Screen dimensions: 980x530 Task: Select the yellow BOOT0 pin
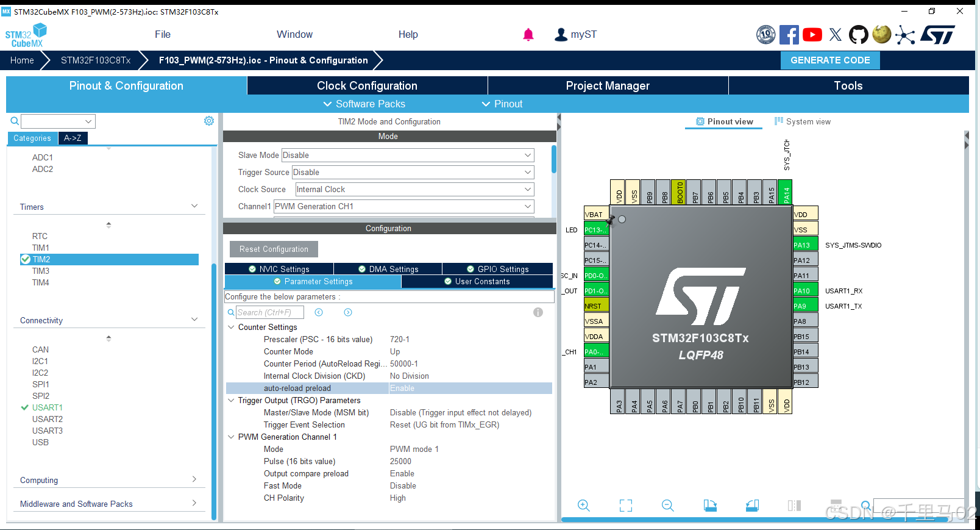click(679, 192)
